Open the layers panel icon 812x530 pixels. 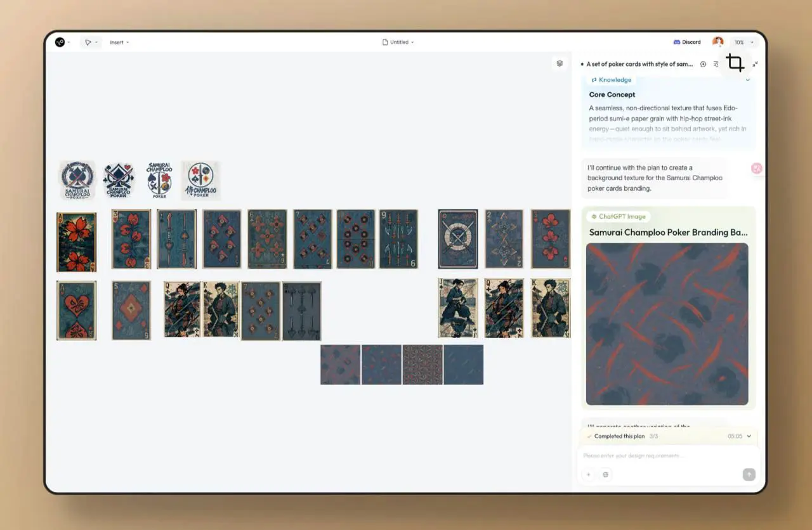[560, 63]
